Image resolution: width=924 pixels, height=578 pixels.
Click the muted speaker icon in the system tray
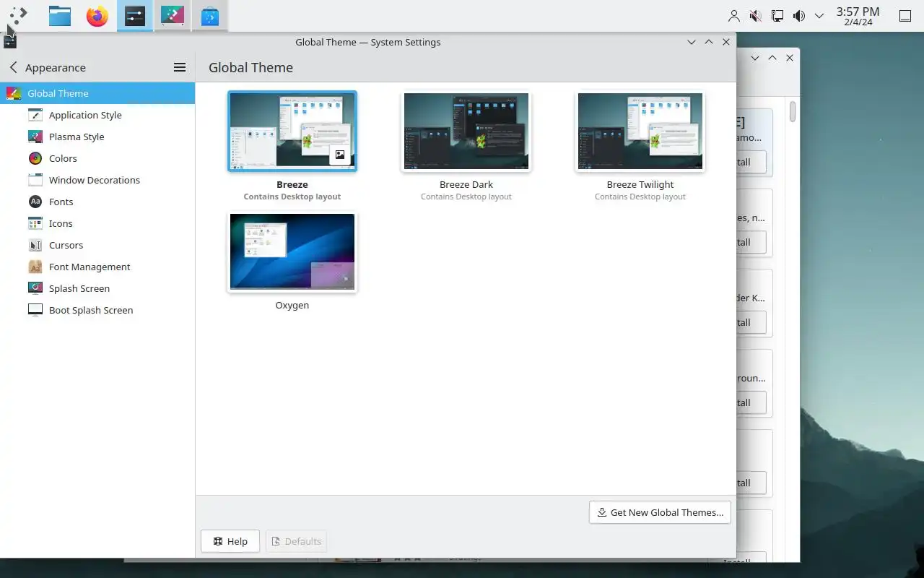(756, 15)
